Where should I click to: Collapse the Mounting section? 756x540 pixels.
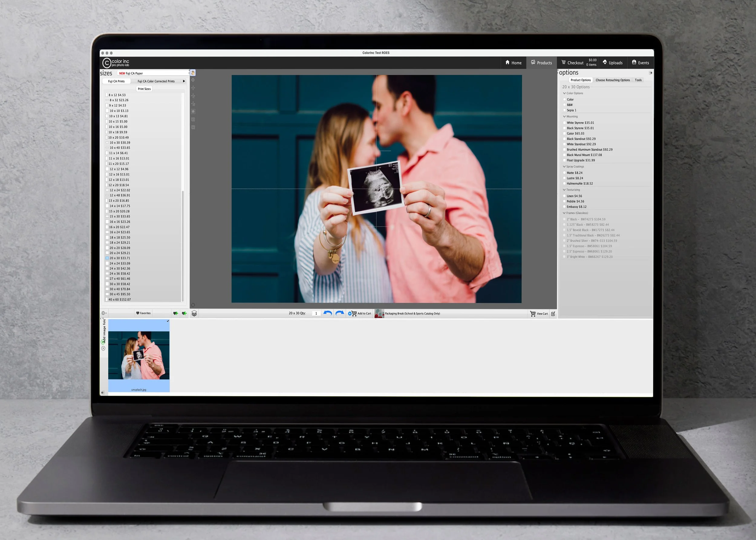(x=564, y=116)
